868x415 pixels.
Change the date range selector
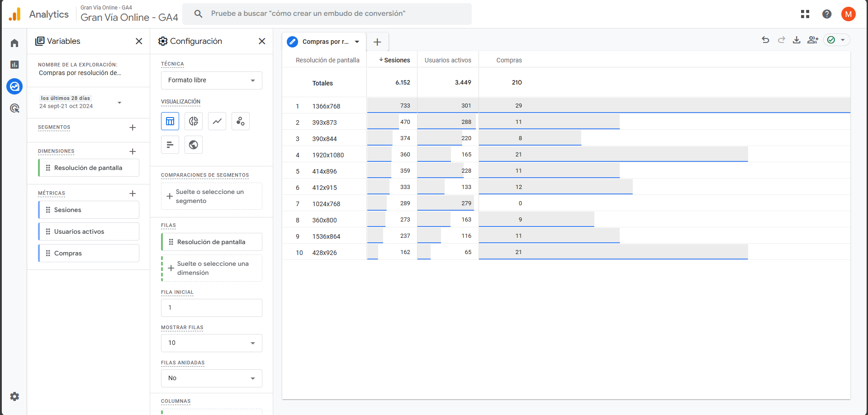[81, 102]
